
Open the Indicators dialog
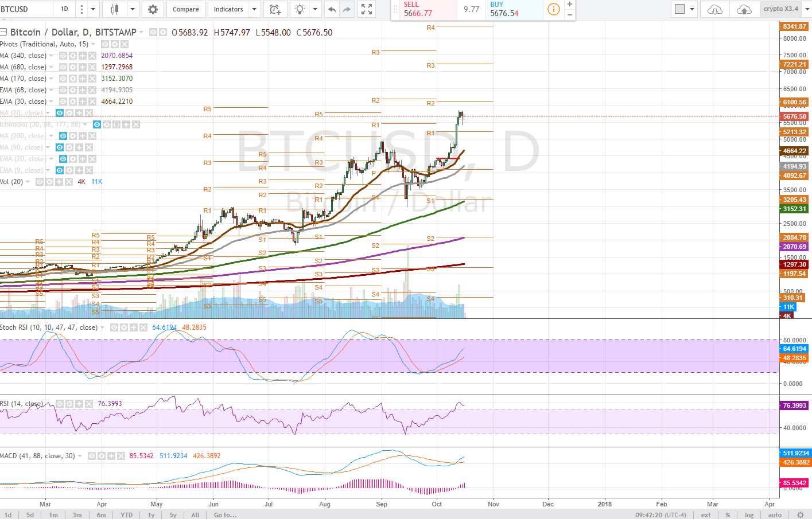pos(228,9)
